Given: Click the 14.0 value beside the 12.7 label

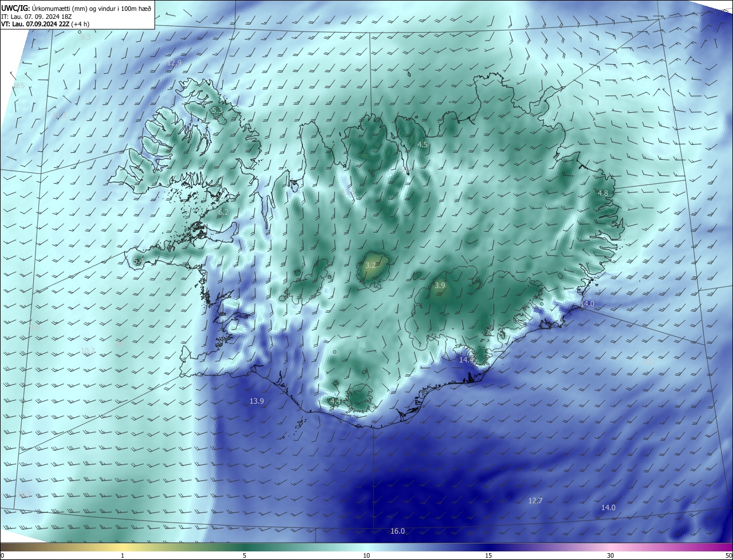Looking at the screenshot, I should [608, 508].
